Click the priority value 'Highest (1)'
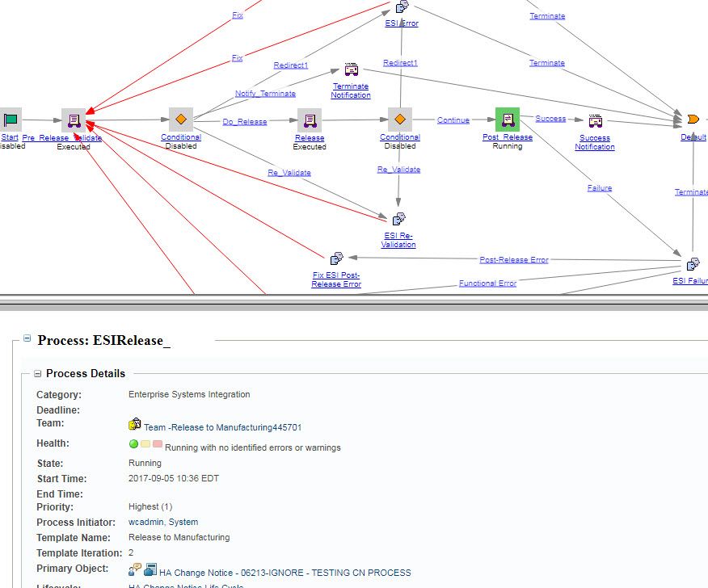The image size is (708, 588). click(150, 506)
